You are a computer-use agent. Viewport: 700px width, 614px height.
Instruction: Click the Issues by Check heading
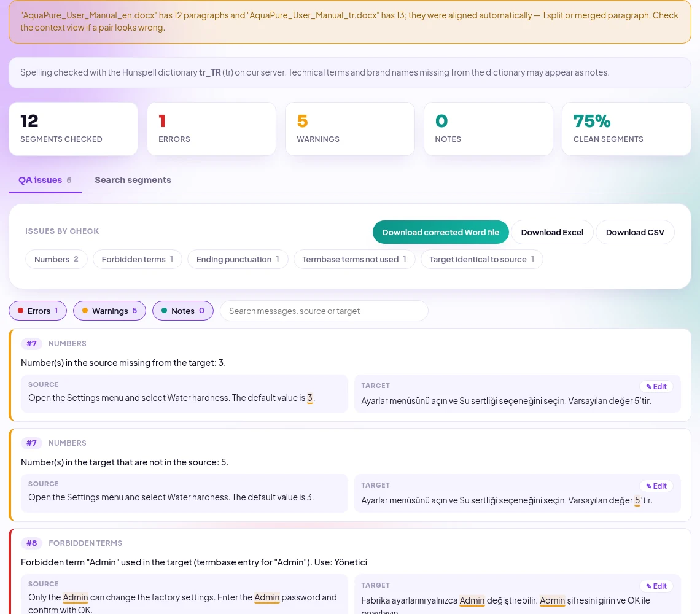point(62,231)
